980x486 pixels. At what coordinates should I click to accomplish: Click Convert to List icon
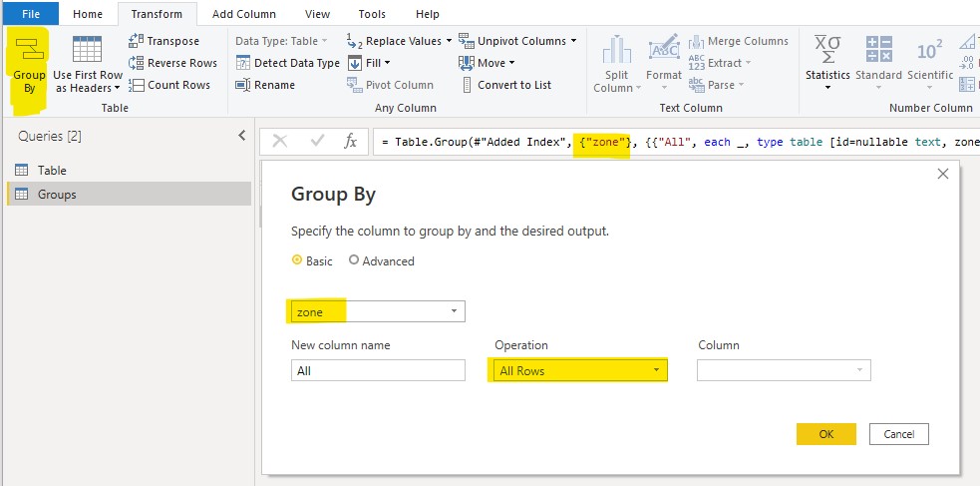coord(467,85)
